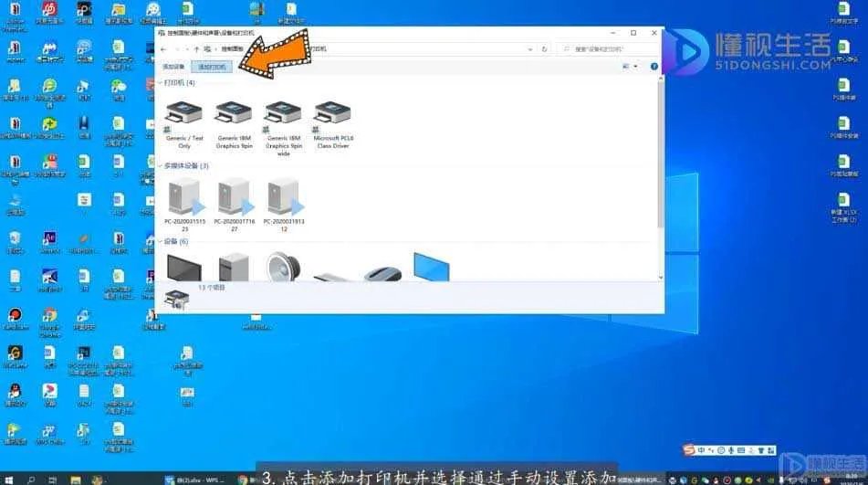Click the 添加设备 toolbar button

pyautogui.click(x=173, y=67)
